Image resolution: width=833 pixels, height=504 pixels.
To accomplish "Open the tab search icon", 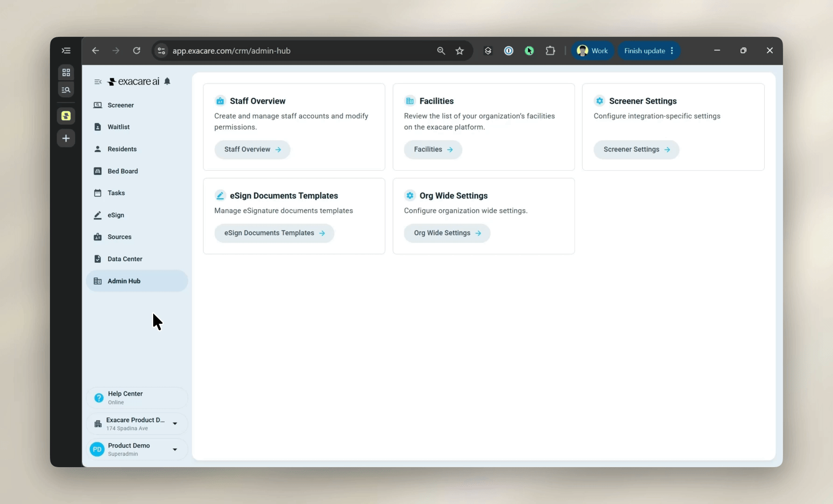I will (x=66, y=90).
